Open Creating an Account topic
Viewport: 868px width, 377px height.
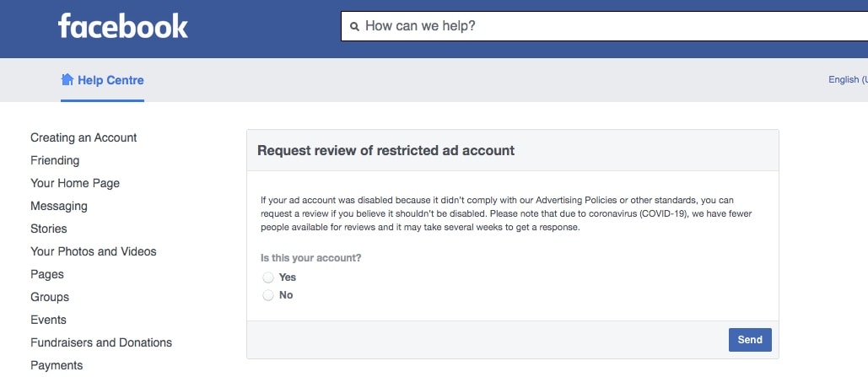pyautogui.click(x=84, y=137)
